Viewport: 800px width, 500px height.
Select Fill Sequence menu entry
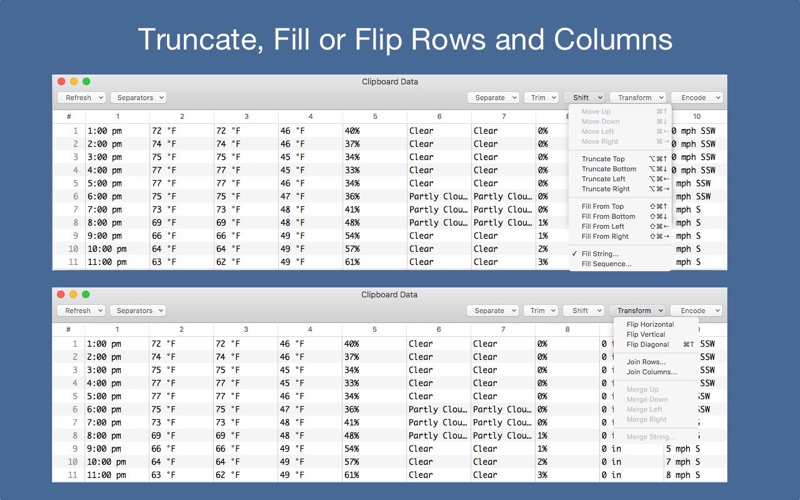point(606,264)
